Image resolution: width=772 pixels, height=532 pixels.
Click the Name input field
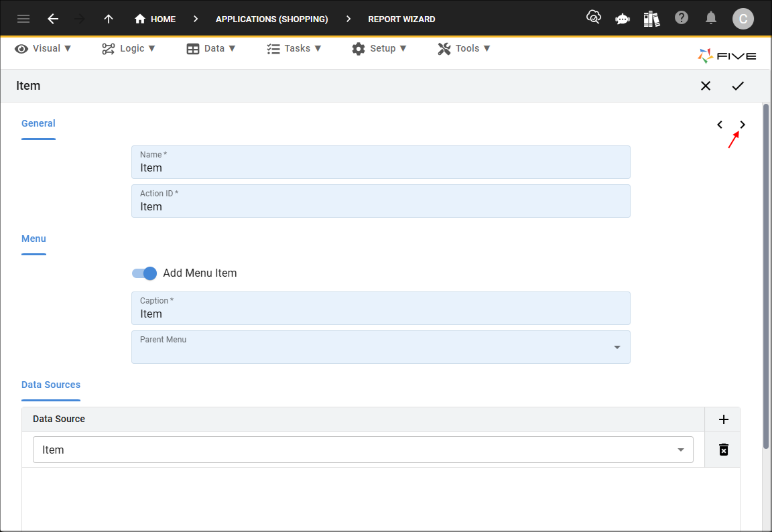381,162
